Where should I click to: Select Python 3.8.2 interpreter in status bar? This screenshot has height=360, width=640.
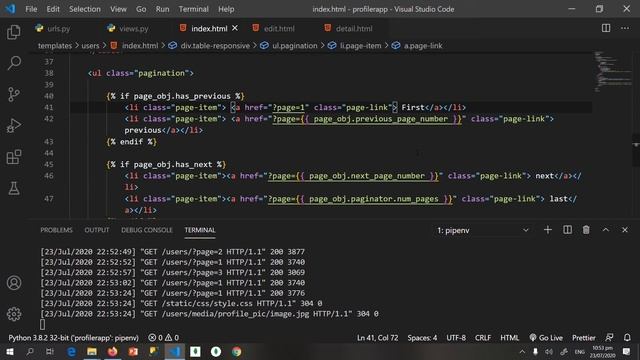click(73, 338)
